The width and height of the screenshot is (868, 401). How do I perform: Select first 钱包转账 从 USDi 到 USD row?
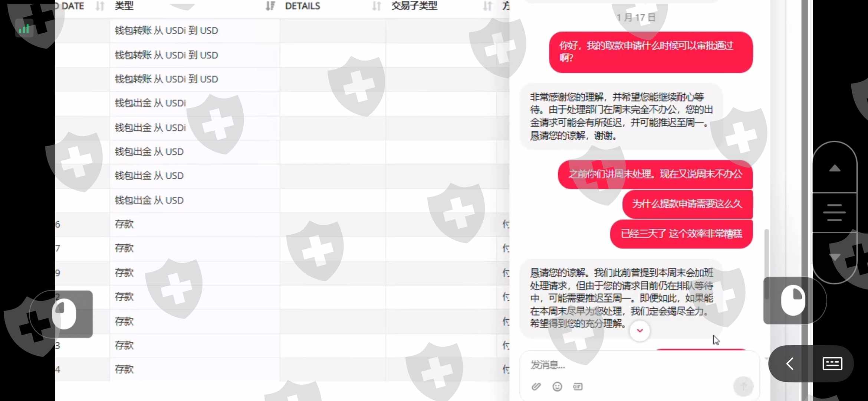tap(166, 30)
